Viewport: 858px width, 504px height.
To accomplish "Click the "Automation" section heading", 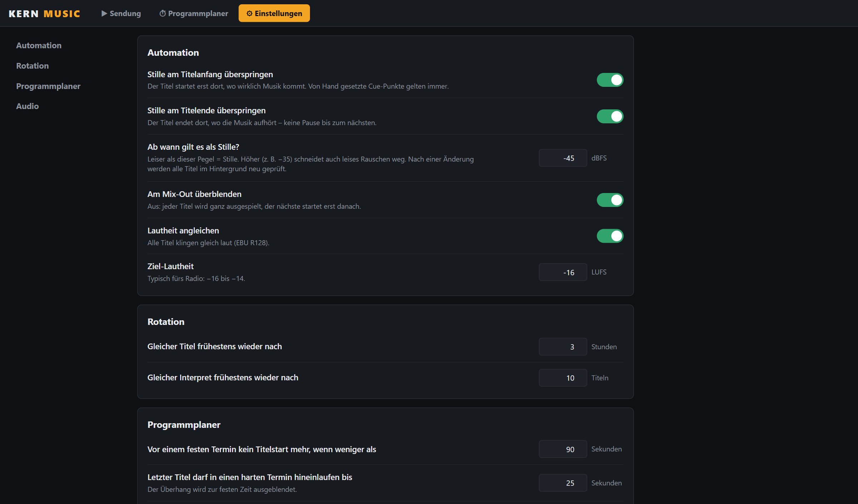I will pos(173,53).
